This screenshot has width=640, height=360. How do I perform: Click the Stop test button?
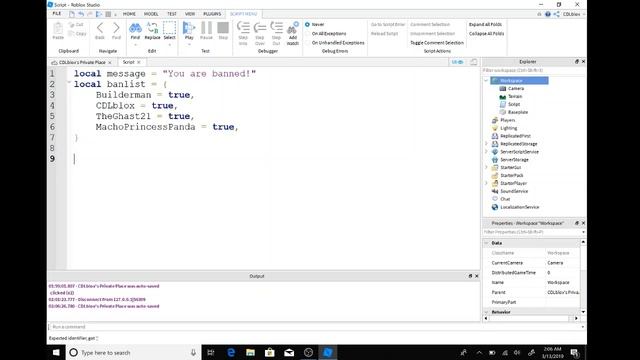click(x=223, y=31)
